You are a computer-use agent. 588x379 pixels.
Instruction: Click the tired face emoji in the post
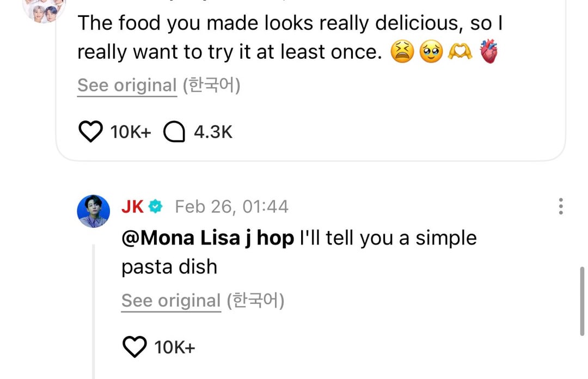(x=402, y=52)
